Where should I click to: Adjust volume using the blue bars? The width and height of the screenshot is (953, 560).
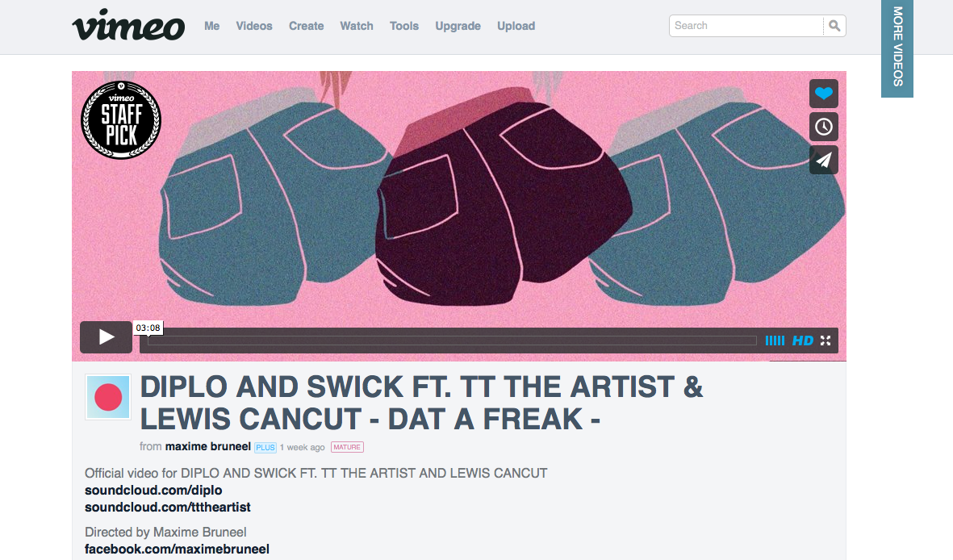pos(775,341)
